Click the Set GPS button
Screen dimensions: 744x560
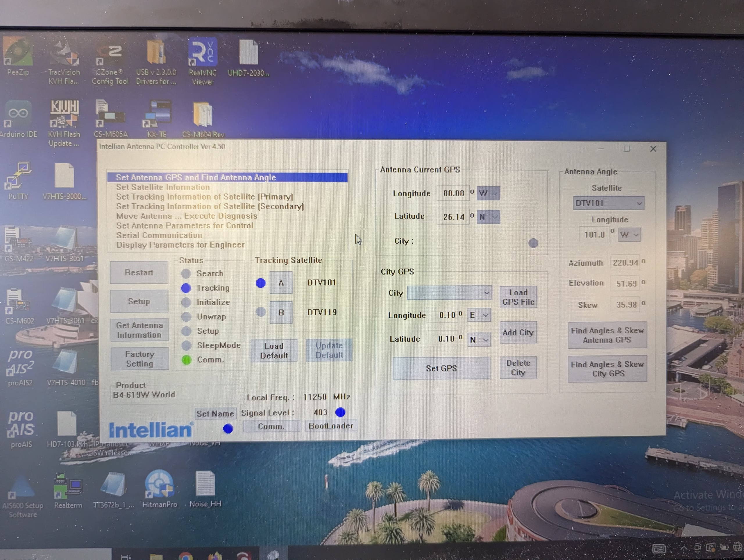tap(441, 368)
